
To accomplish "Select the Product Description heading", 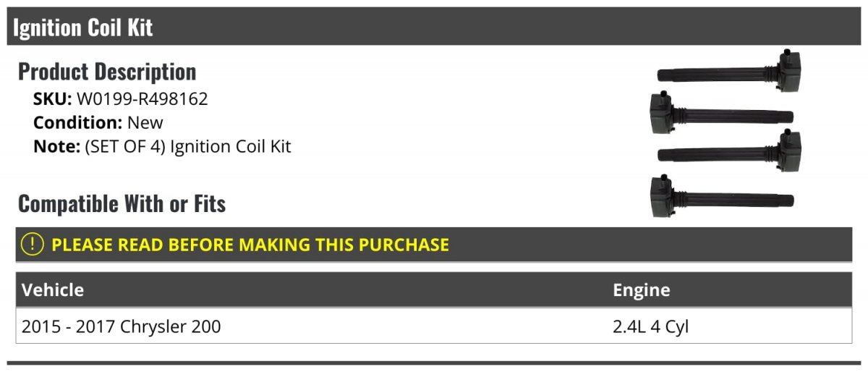I will click(x=107, y=72).
